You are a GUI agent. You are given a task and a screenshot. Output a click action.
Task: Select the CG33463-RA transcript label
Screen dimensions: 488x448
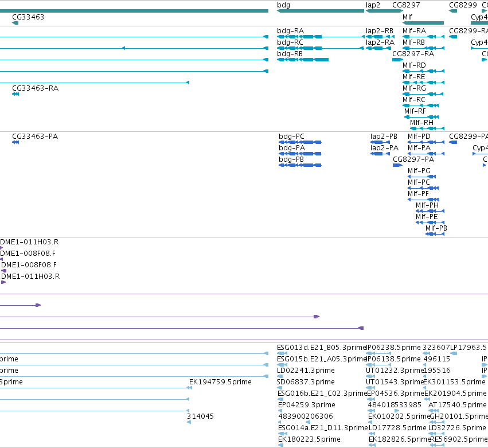35,88
